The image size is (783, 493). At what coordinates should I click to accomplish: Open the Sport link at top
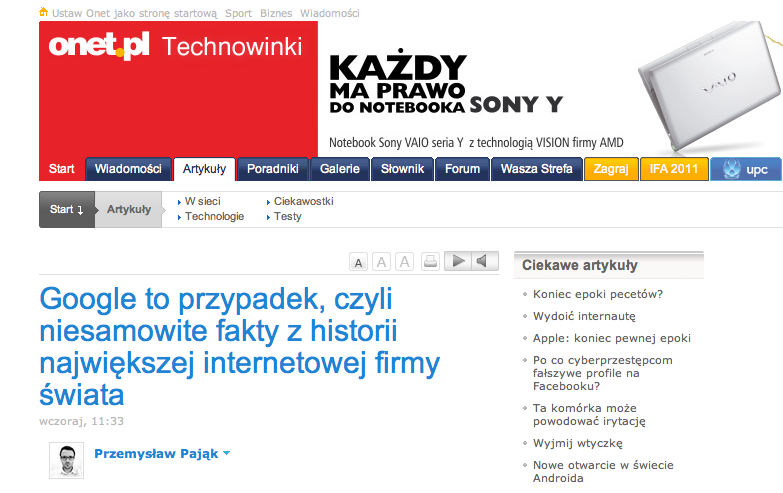238,13
